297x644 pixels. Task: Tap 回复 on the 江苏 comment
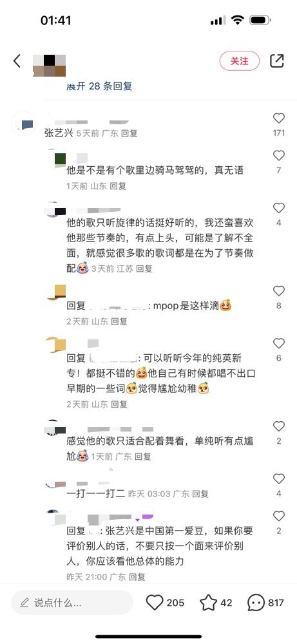[144, 269]
